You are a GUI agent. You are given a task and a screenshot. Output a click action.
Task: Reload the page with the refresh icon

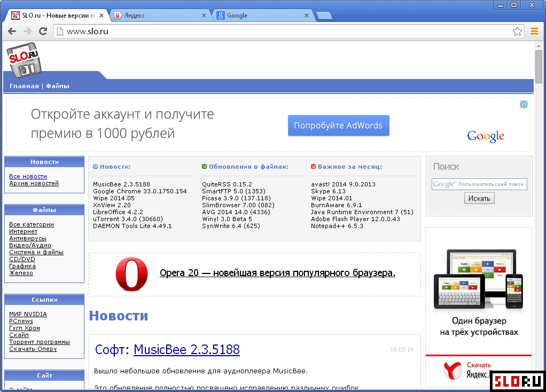[43, 32]
